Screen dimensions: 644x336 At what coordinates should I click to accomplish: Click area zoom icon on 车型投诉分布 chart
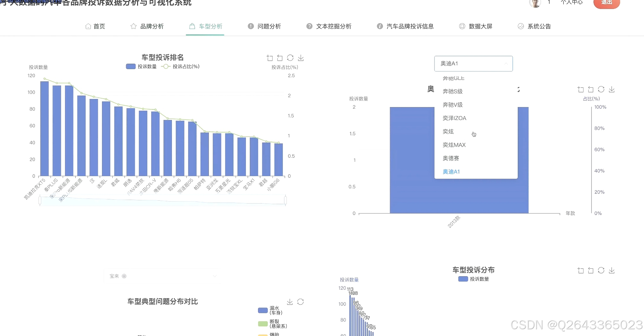point(581,270)
